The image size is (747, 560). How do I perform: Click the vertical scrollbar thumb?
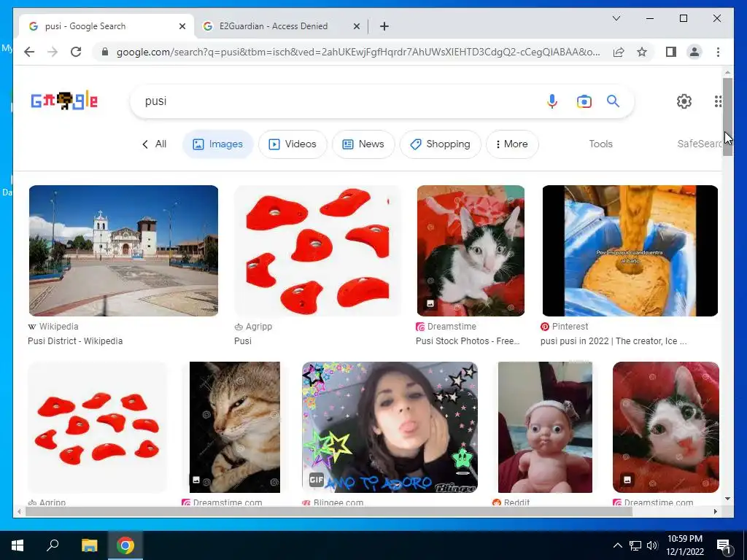pyautogui.click(x=727, y=117)
